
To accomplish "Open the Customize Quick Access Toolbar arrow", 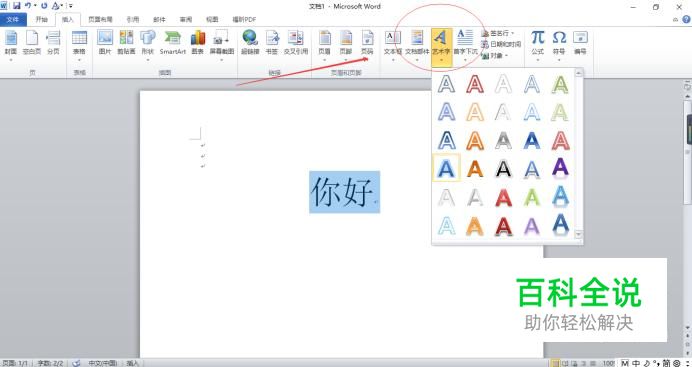I will (x=71, y=6).
